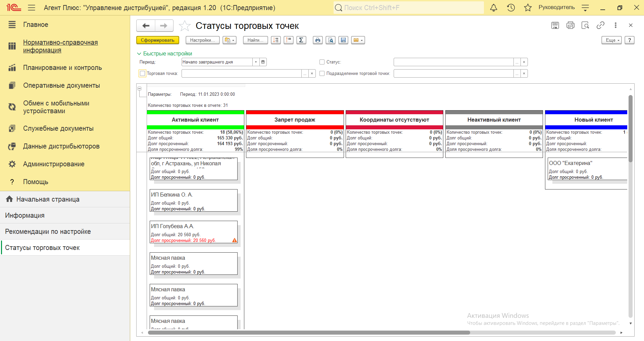The width and height of the screenshot is (644, 341).
Task: Open service settings icon next to Руководитель
Action: pyautogui.click(x=585, y=8)
